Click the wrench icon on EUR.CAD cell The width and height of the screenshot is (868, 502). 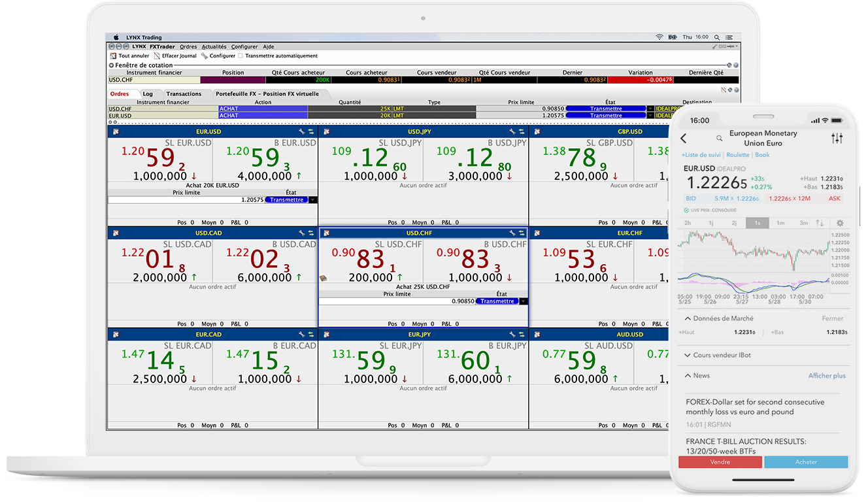tap(302, 334)
